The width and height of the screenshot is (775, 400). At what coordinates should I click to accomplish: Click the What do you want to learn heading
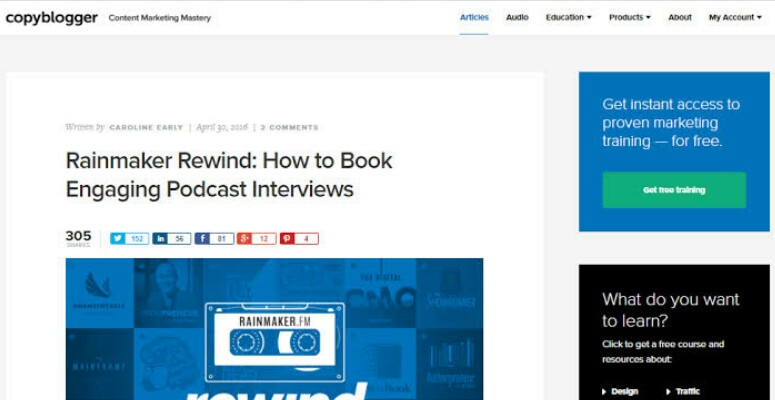tap(671, 310)
